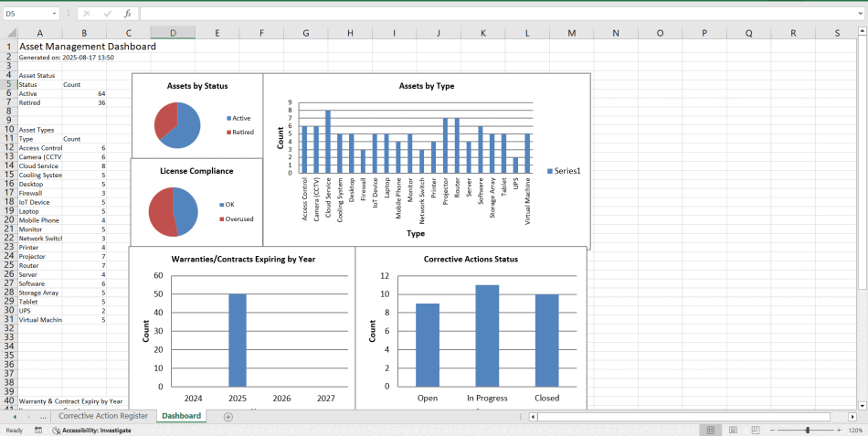Image resolution: width=868 pixels, height=437 pixels.
Task: Select the License Compliance chart title
Action: tap(197, 171)
